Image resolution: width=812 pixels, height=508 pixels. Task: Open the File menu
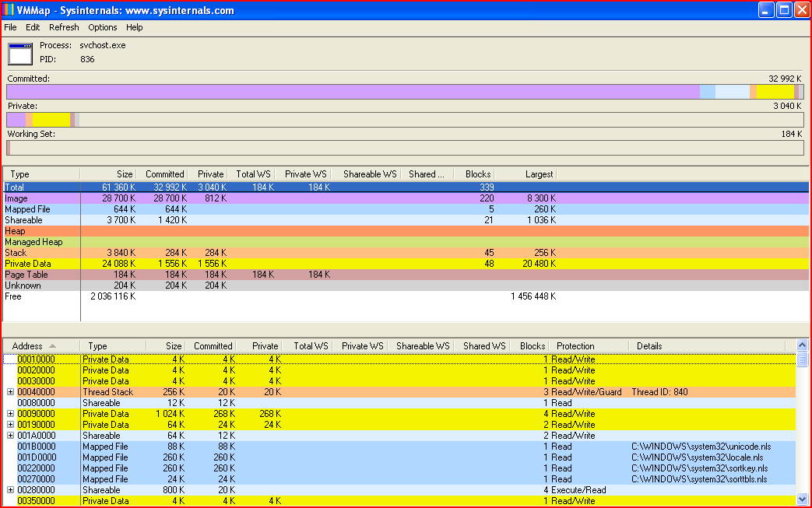pyautogui.click(x=10, y=27)
